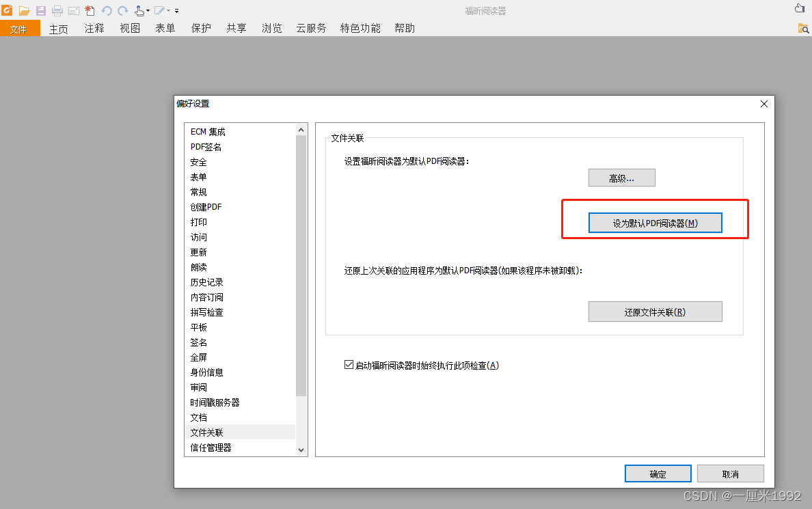Open the skin tag icon at top right
Viewport: 812px width, 509px height.
tap(800, 8)
